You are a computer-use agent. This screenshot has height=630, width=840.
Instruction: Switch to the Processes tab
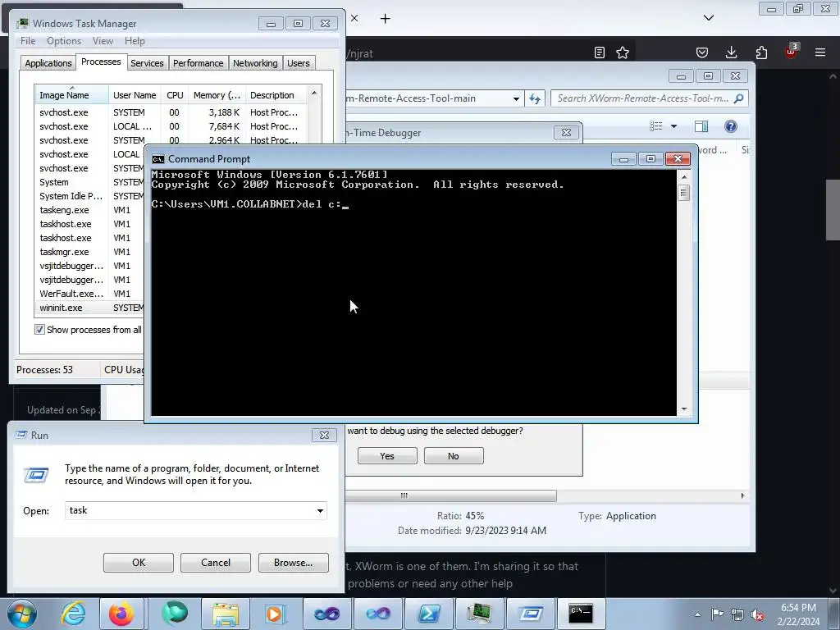[x=101, y=62]
